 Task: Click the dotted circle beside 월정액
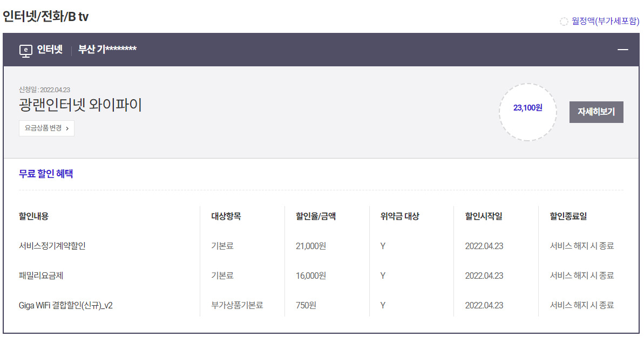(x=564, y=22)
